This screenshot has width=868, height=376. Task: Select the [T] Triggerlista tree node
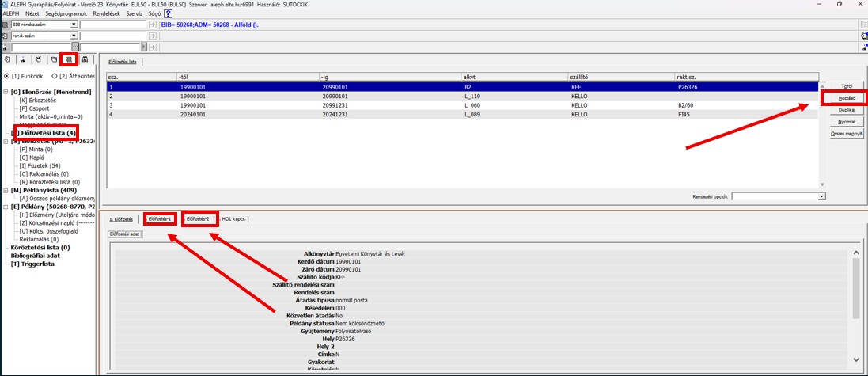click(32, 264)
